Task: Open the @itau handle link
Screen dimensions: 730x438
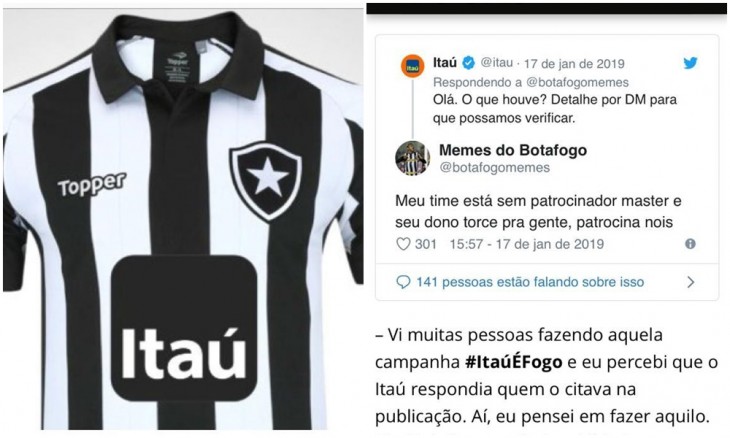Action: [497, 63]
